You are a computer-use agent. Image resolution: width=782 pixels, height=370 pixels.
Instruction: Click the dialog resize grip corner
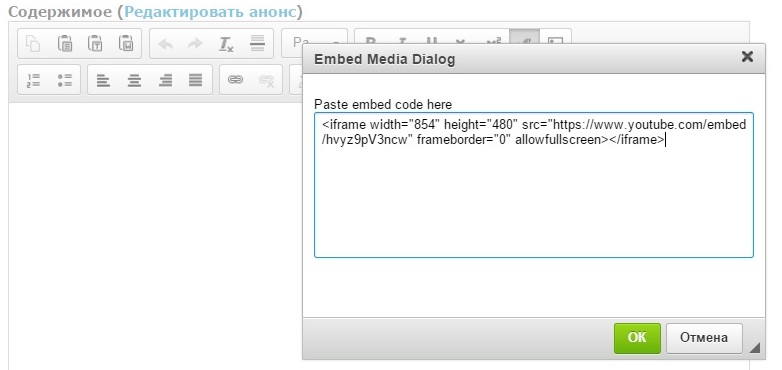(x=755, y=348)
